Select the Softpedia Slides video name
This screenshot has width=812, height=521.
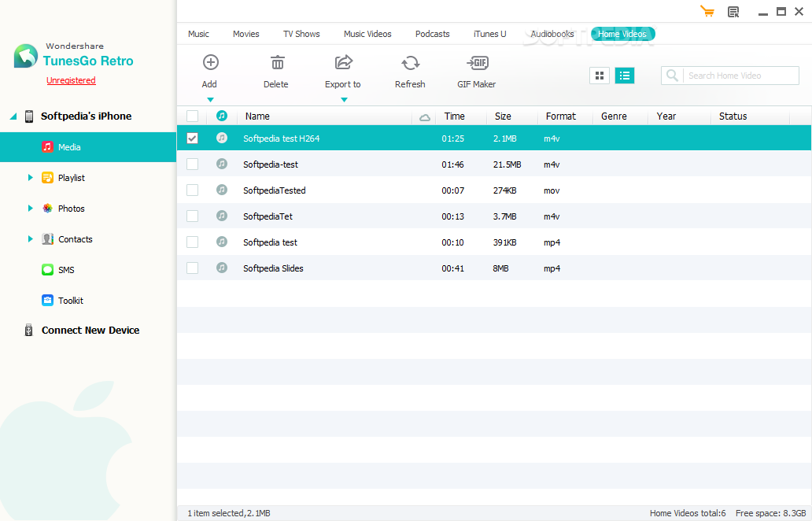273,268
